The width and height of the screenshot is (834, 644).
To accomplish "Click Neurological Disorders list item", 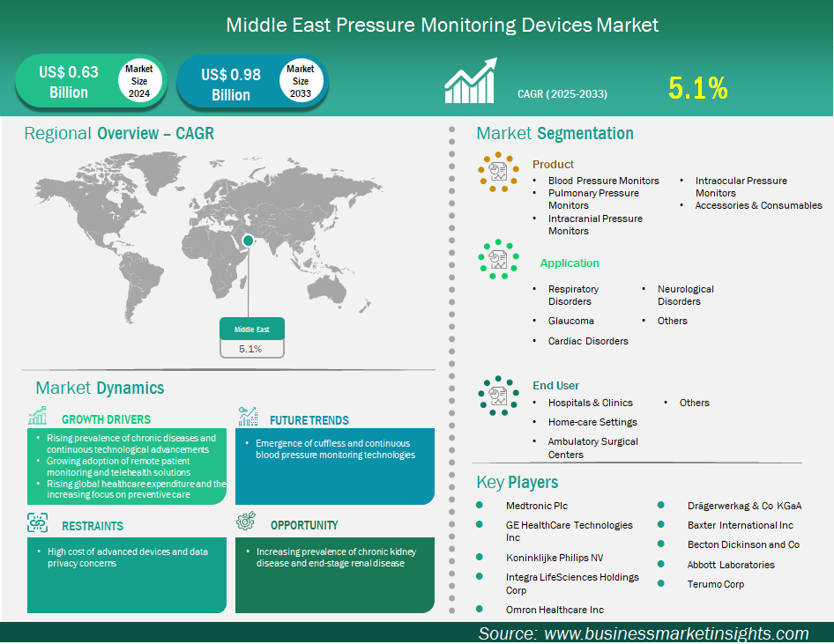I will [x=686, y=295].
